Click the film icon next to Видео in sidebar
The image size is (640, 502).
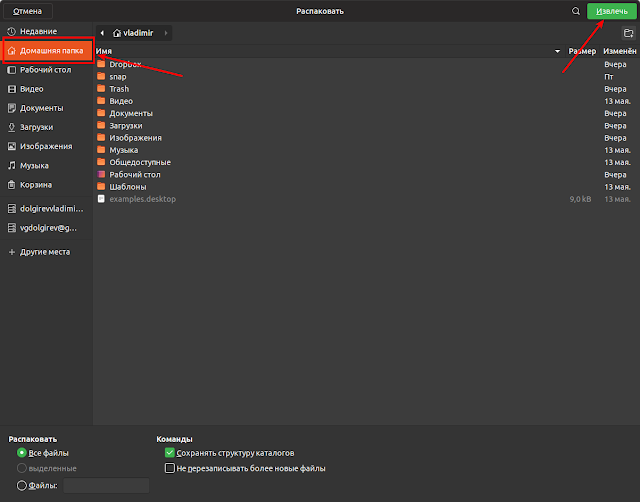click(12, 89)
